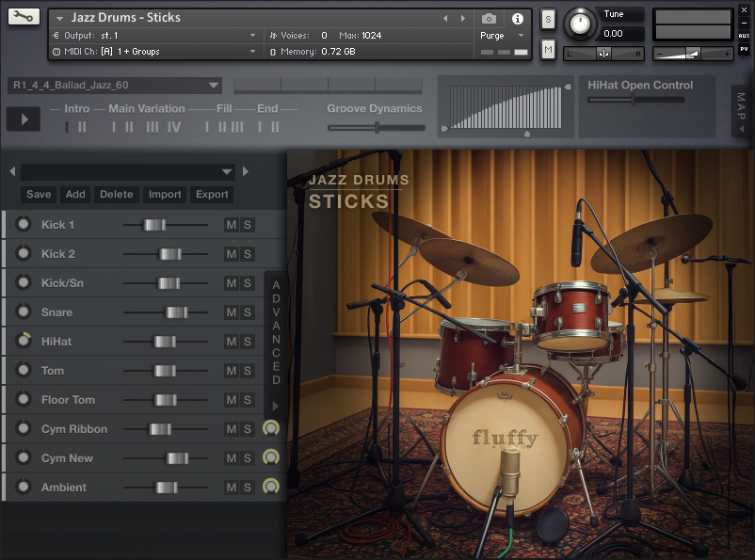Screen dimensions: 755x560
Task: Click the Tune knob
Action: tap(582, 24)
